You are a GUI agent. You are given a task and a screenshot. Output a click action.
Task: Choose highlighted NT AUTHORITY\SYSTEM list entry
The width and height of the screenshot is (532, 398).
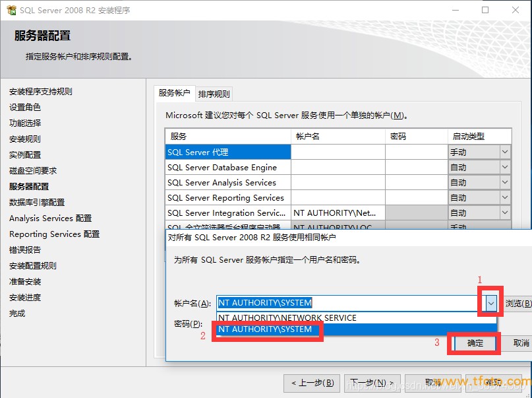point(357,329)
